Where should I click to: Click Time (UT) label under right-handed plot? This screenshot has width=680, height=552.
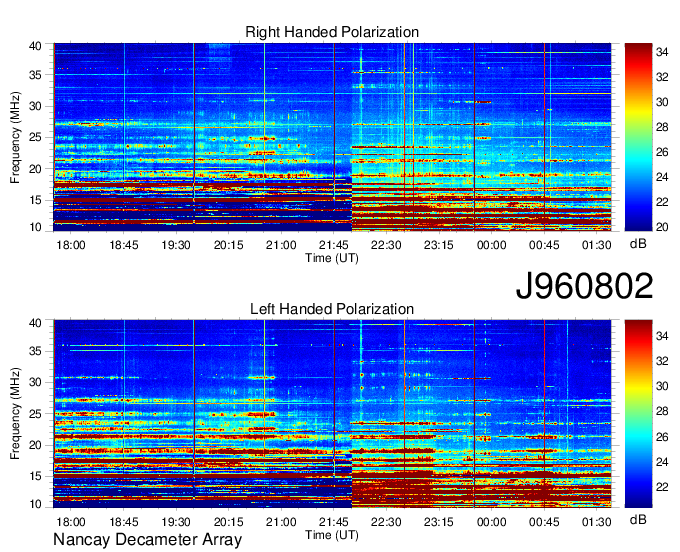coord(332,258)
